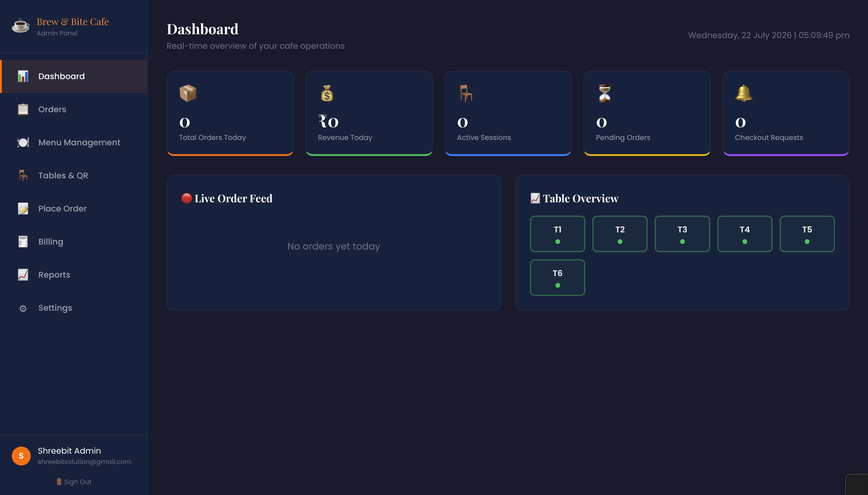Screen dimensions: 868x495
Task: Click the Tables & QR chair icon
Action: click(x=23, y=175)
